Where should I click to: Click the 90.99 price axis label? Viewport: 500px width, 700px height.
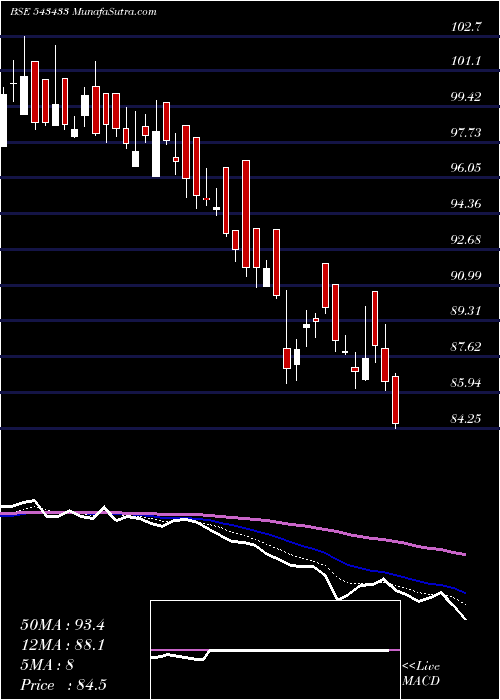[466, 275]
